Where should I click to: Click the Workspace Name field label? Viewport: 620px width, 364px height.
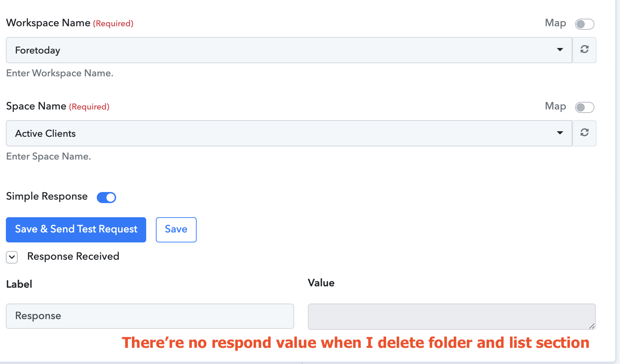coord(48,23)
